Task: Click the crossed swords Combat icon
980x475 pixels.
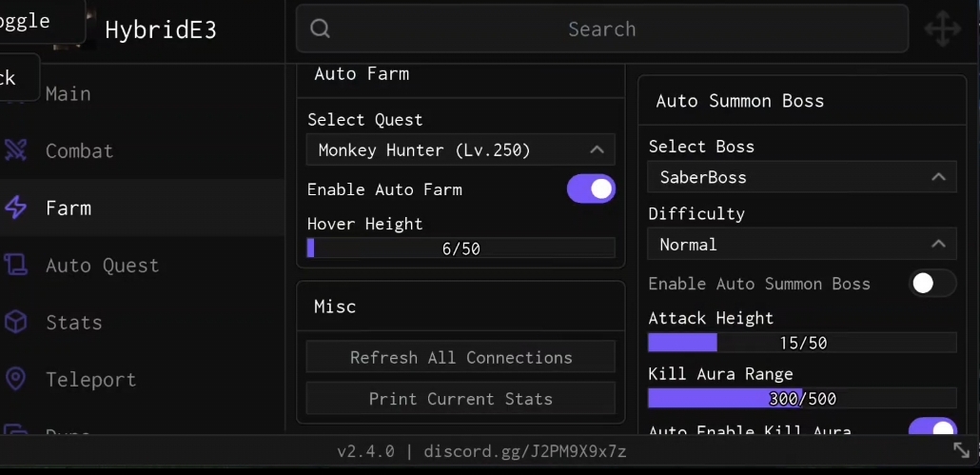Action: (16, 150)
